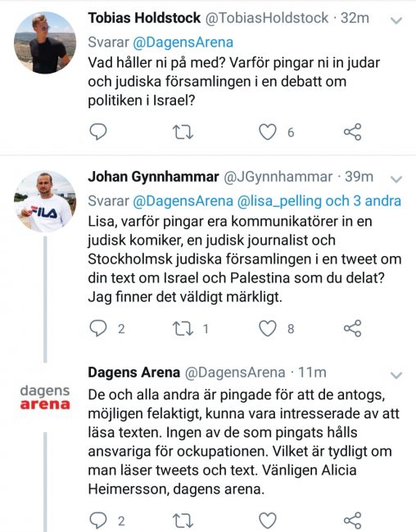Like the Dagens Arena tweet
The width and height of the screenshot is (416, 532).
pyautogui.click(x=268, y=521)
